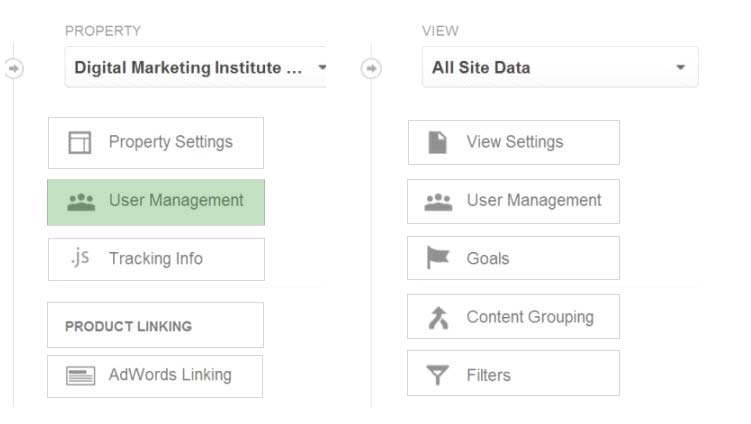Click the round arrow icon left of Property

pos(14,69)
